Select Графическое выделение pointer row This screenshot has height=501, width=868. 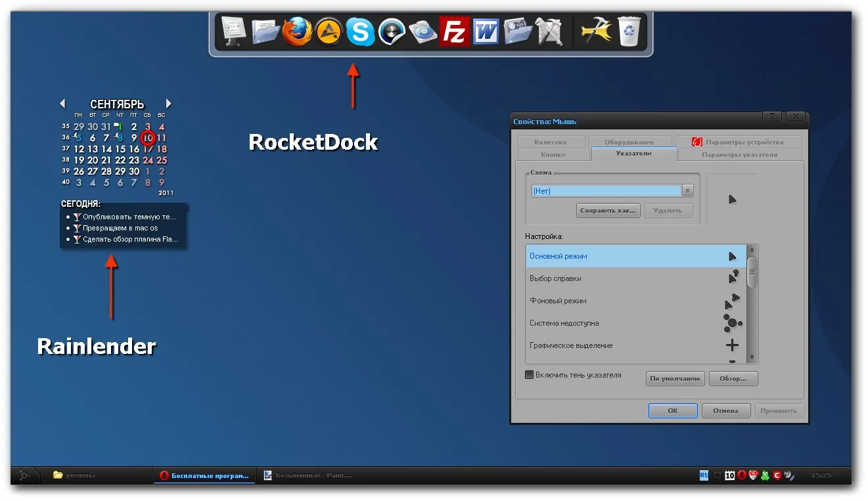[636, 345]
